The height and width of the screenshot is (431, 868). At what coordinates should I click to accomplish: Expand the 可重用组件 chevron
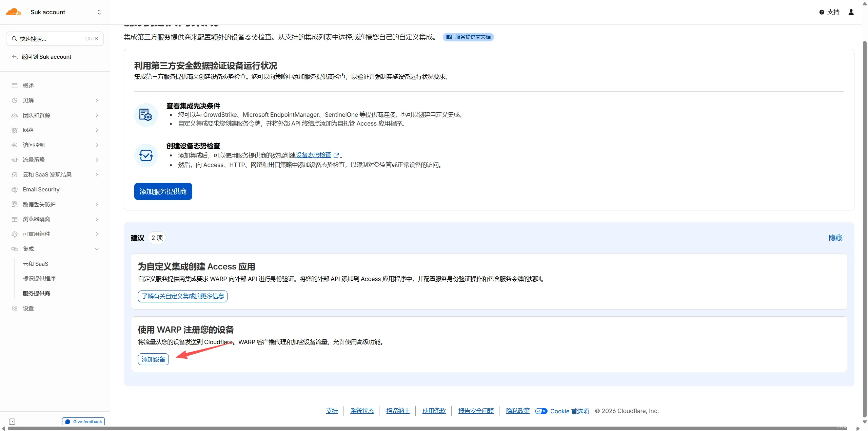click(97, 234)
